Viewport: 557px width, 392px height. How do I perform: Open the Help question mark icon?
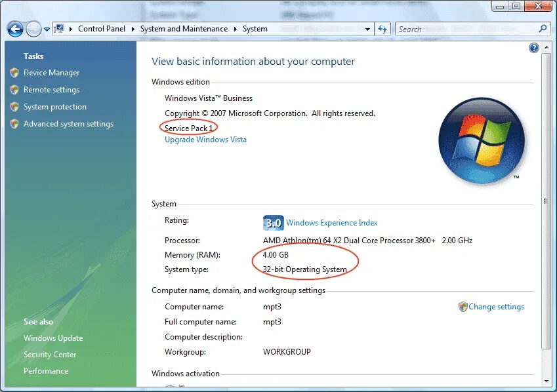click(533, 48)
